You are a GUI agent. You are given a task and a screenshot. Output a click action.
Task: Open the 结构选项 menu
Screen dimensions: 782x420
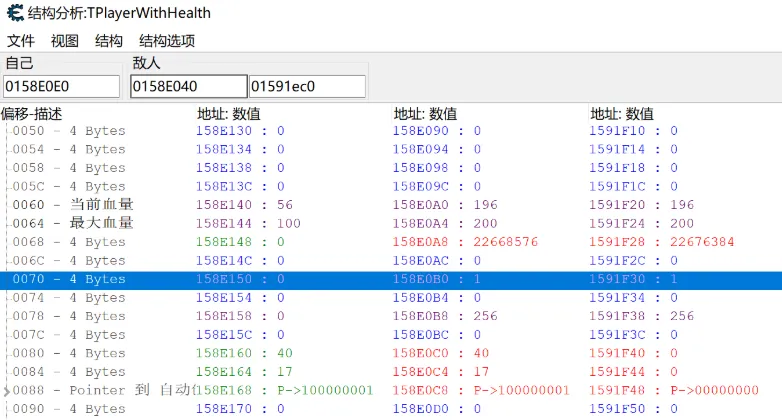coord(167,41)
